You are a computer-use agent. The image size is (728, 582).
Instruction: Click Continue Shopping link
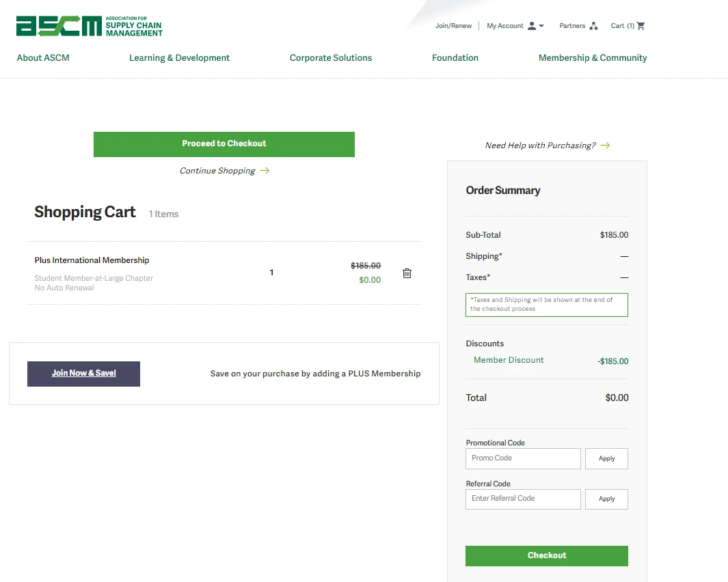click(x=217, y=171)
